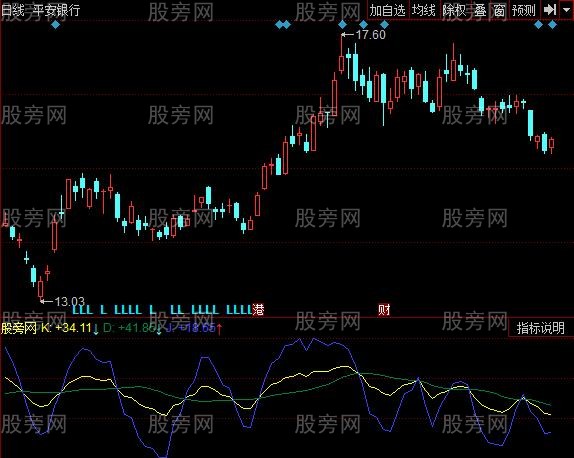Viewport: 574px width, 458px height.
Task: Select the 窗 window option
Action: [x=499, y=10]
